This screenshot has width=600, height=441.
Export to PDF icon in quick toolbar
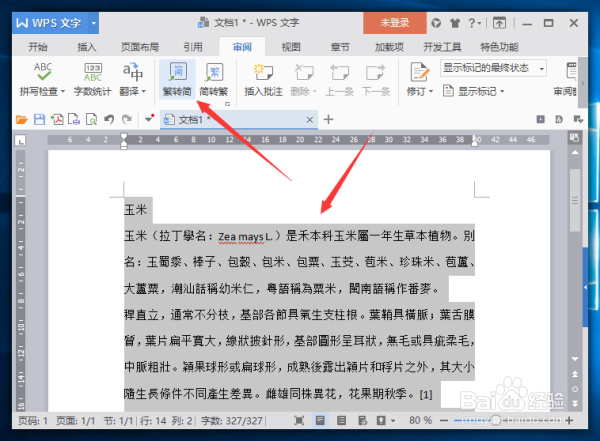click(57, 120)
